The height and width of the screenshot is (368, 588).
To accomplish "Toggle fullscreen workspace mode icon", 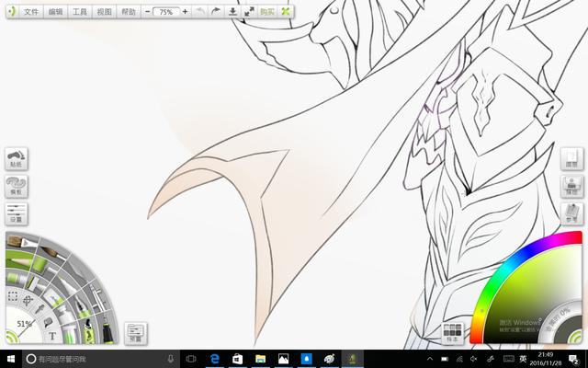I will click(249, 12).
